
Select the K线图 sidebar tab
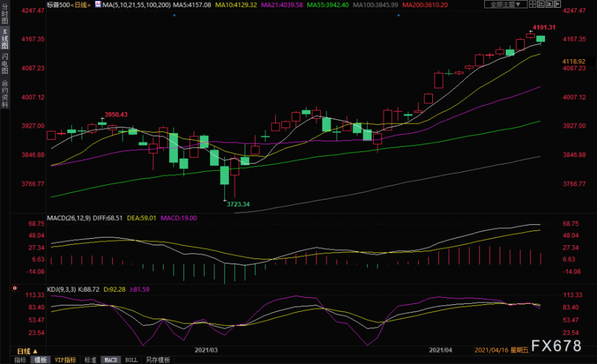5,39
